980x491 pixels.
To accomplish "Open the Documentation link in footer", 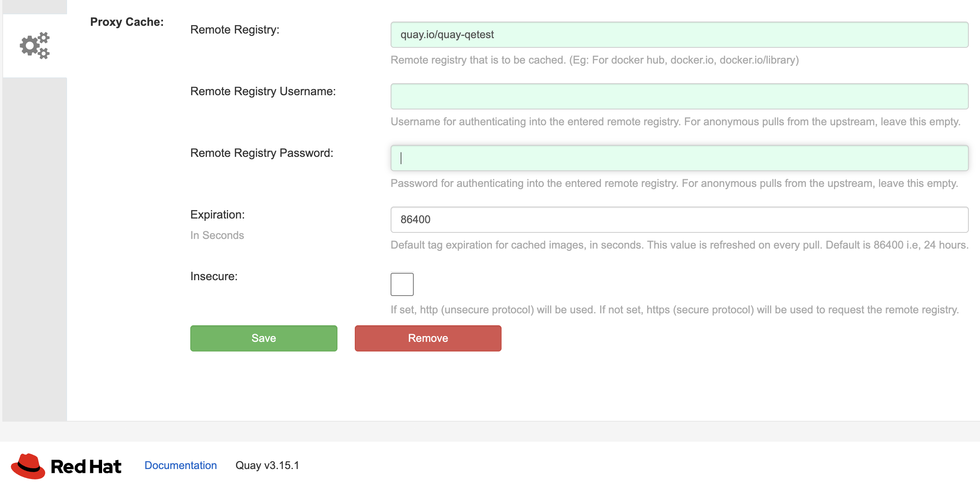I will pos(180,466).
